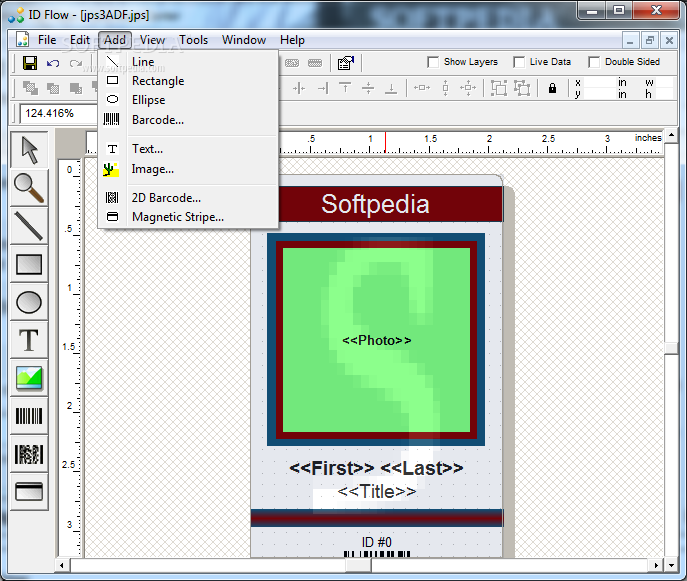Click the ID Flow document icon beside File
The height and width of the screenshot is (581, 687).
22,39
